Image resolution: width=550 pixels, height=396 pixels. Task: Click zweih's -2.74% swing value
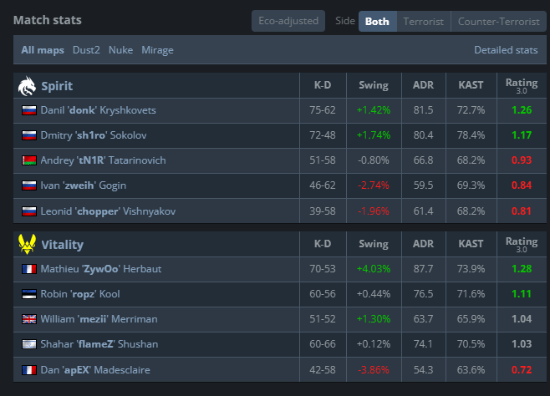(374, 186)
